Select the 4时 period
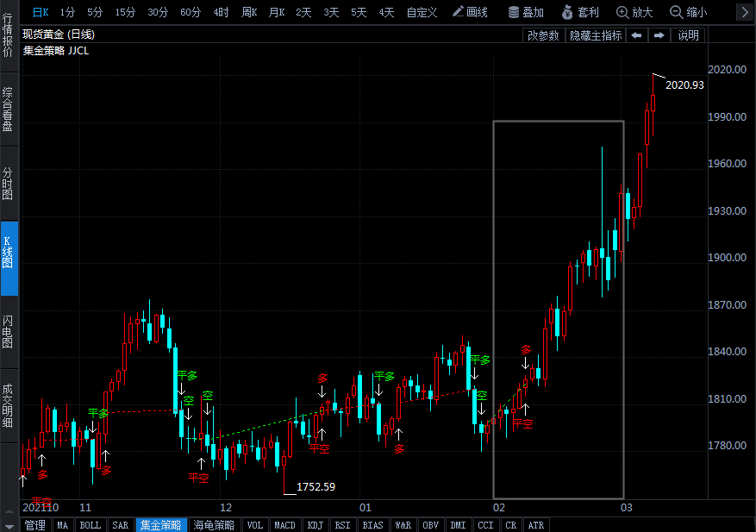The height and width of the screenshot is (532, 756). (222, 12)
